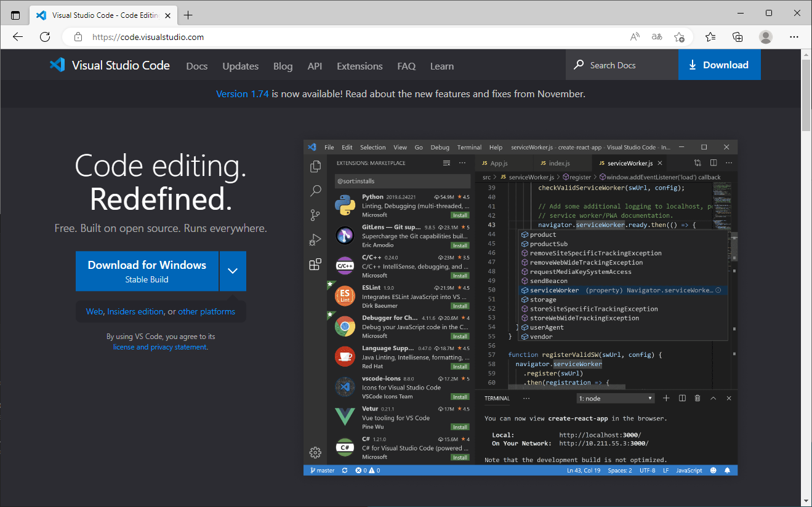Click the page vertical scrollbar thumb
The image size is (812, 507).
[x=806, y=95]
